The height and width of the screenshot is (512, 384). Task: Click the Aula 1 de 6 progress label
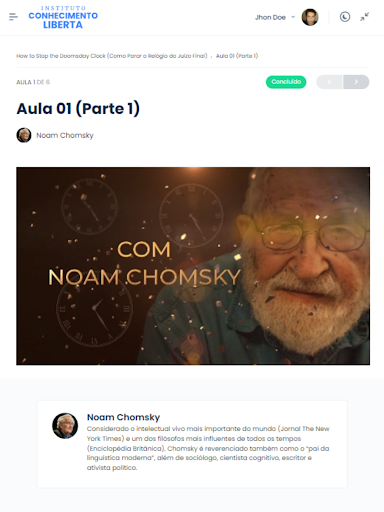click(x=33, y=82)
